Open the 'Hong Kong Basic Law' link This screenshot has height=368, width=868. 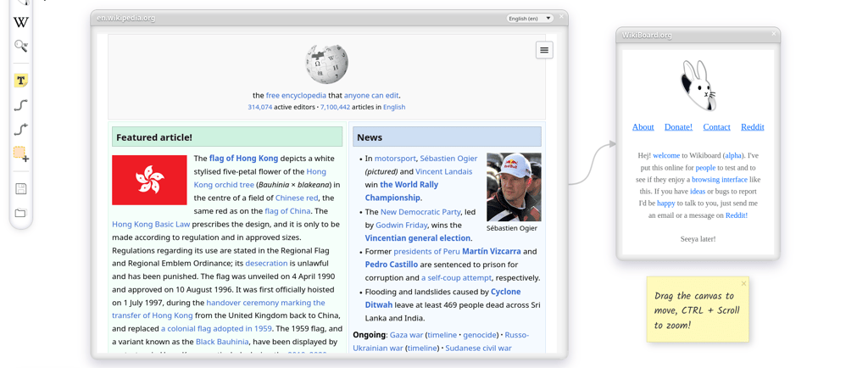click(x=151, y=224)
